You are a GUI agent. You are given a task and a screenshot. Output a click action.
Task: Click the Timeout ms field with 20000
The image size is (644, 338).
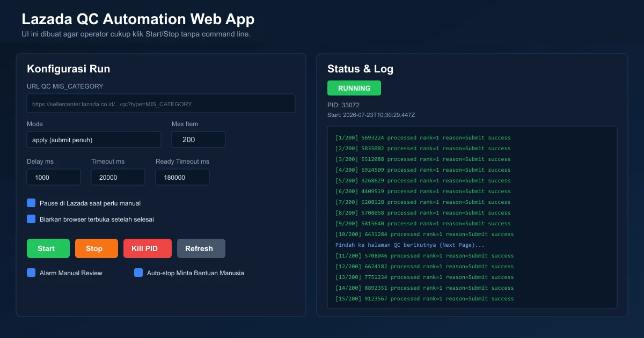118,177
